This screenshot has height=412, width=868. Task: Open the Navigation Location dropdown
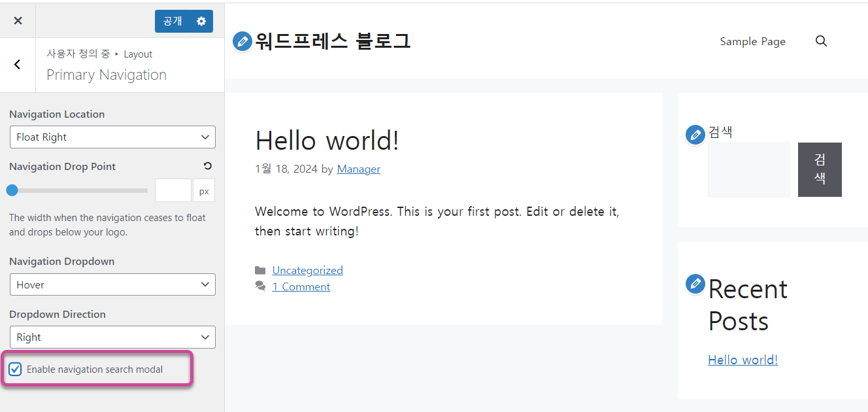[x=112, y=137]
